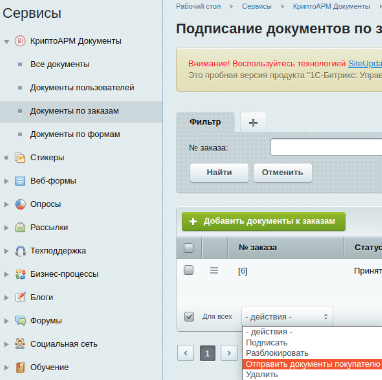Screen dimensions: 382x380
Task: Go to previous page arrow
Action: coord(186,353)
